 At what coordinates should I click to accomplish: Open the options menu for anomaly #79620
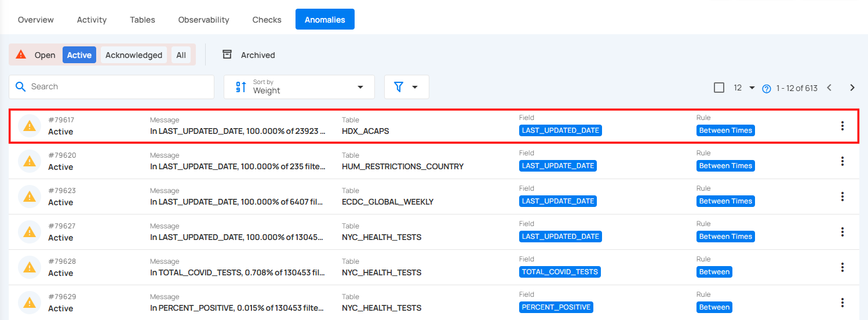(x=843, y=161)
